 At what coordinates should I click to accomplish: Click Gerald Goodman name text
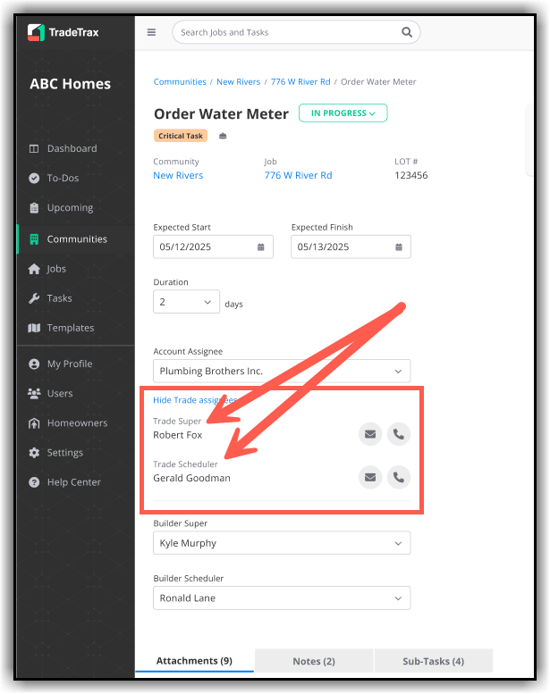click(x=192, y=478)
